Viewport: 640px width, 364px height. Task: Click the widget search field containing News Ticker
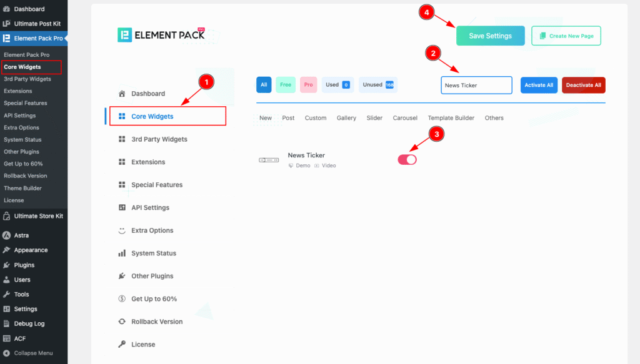476,85
